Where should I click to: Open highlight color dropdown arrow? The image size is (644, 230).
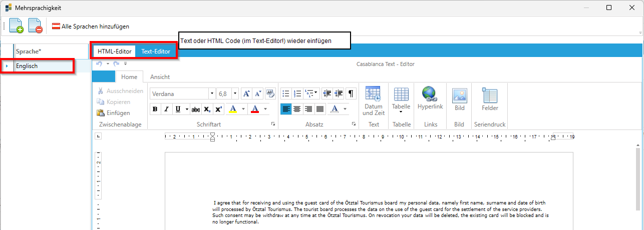point(243,109)
